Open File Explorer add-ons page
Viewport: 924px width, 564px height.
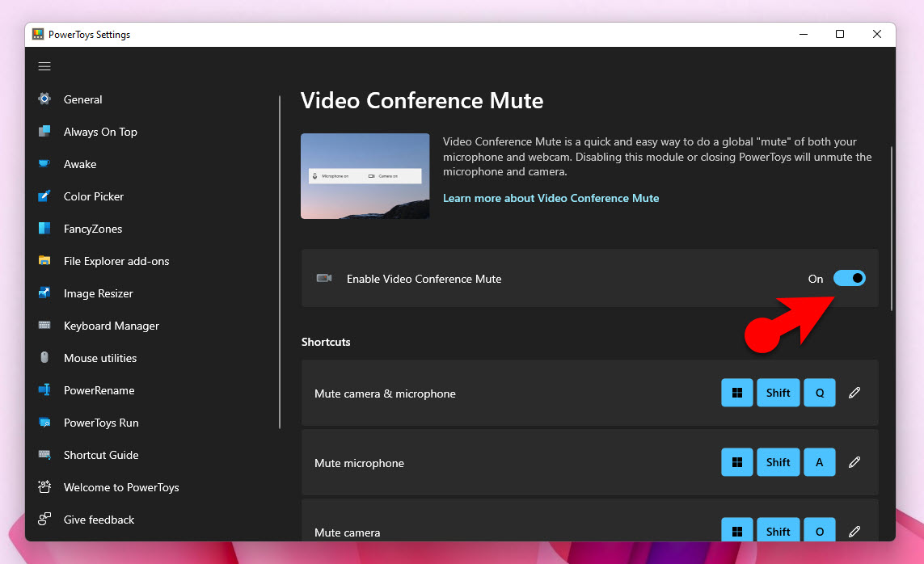point(116,261)
